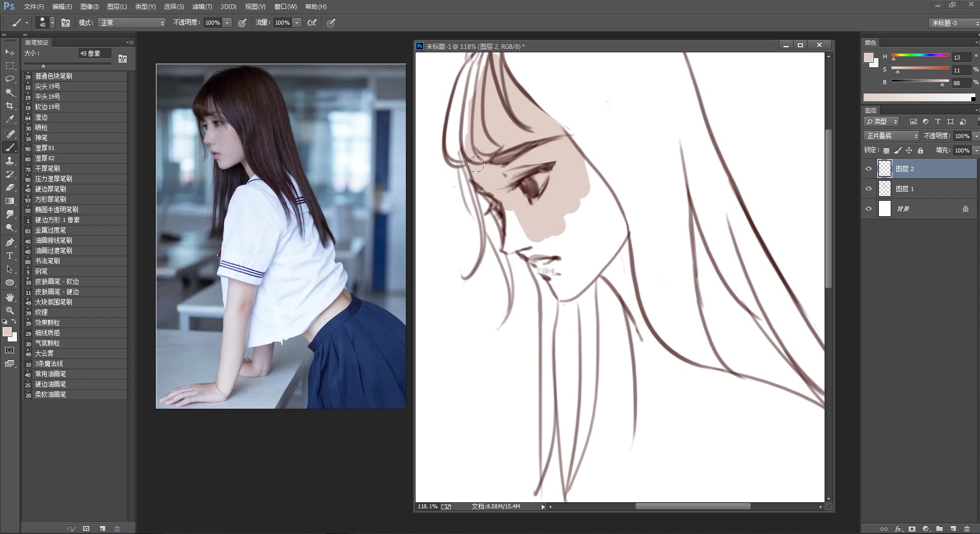
Task: Open the brush mode 正常 dropdown
Action: point(132,23)
